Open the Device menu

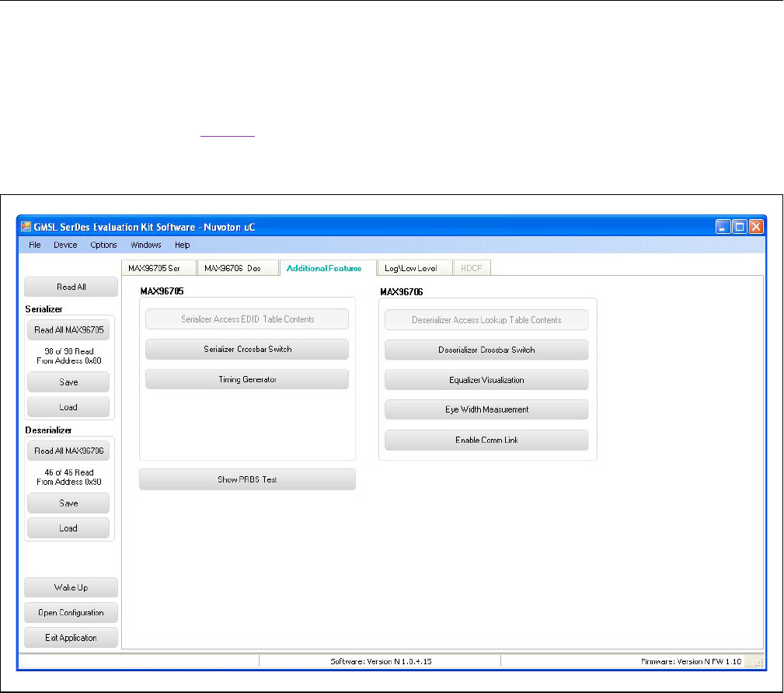pos(65,245)
